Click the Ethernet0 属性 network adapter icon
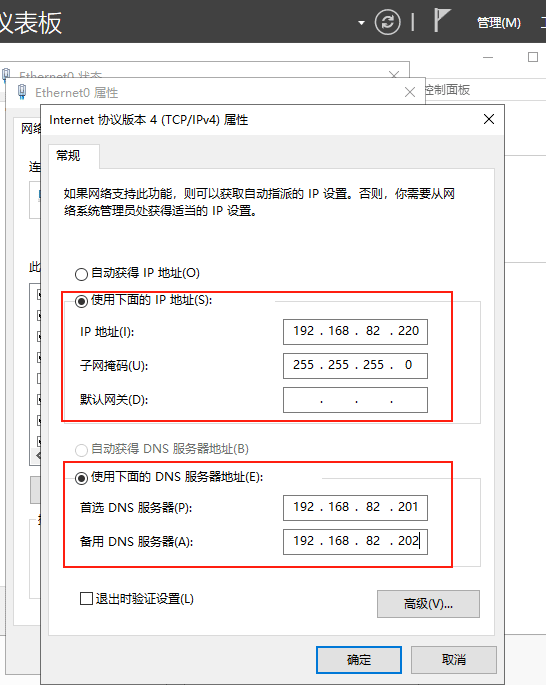The image size is (546, 685). tap(21, 92)
